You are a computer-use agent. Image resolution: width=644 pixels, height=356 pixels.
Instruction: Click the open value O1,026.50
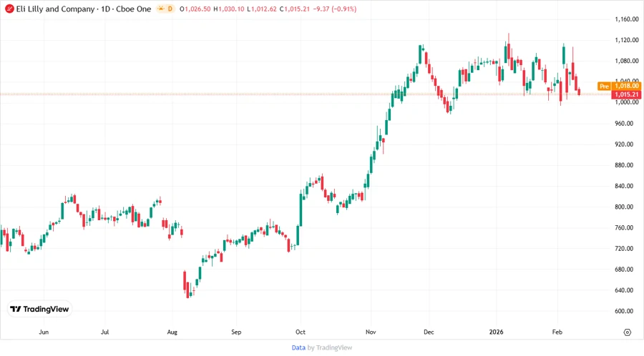pos(195,9)
